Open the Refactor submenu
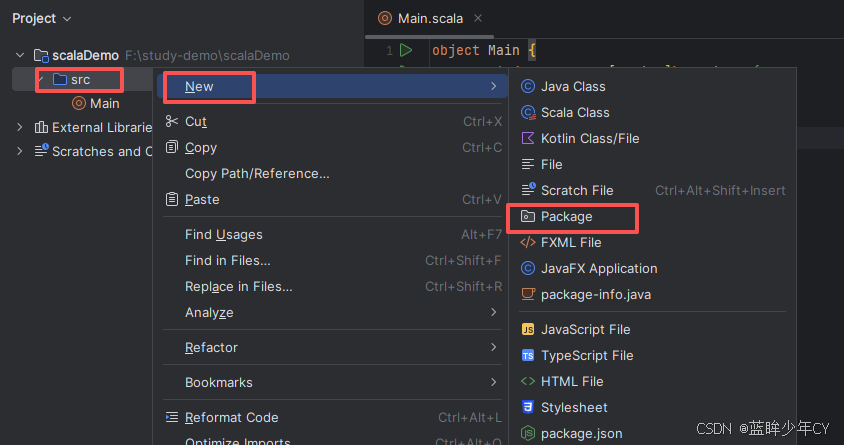Viewport: 844px width, 445px height. coord(333,348)
